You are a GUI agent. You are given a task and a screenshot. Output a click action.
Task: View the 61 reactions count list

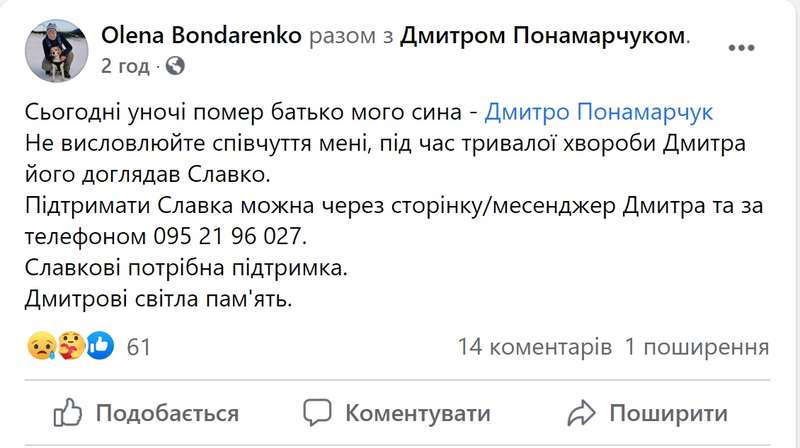coord(139,347)
